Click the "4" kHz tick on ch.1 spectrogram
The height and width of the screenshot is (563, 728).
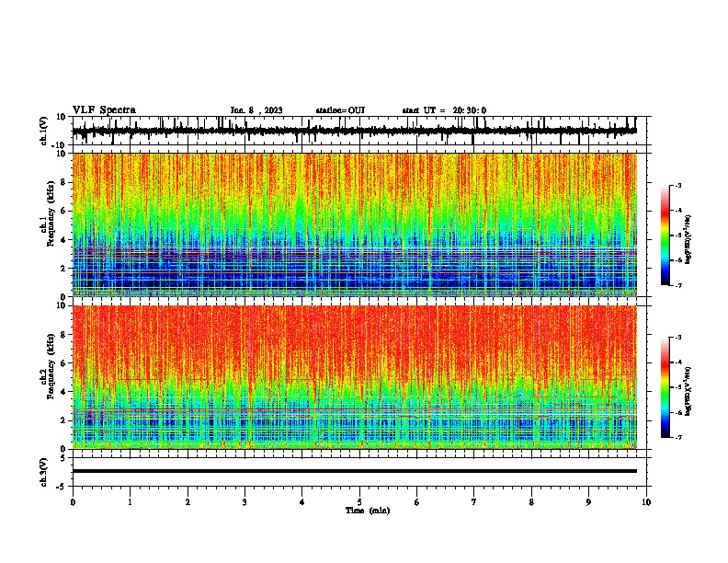pos(63,240)
